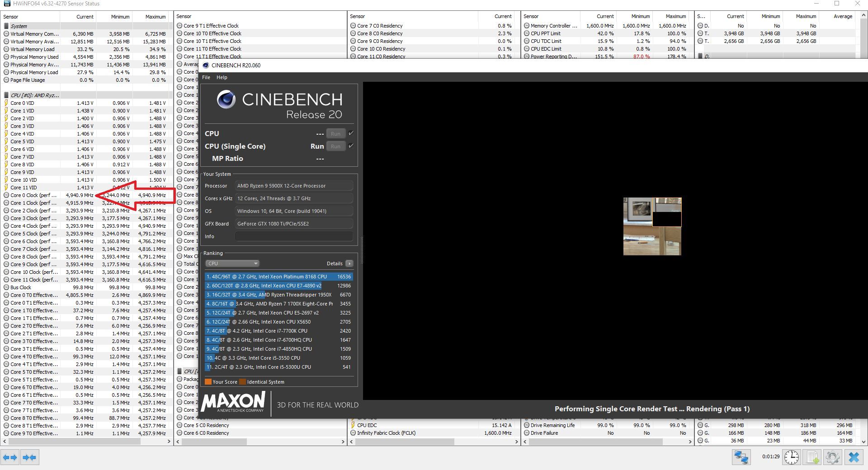Click the Page File Usage sensor icon
The height and width of the screenshot is (470, 868).
click(6, 80)
